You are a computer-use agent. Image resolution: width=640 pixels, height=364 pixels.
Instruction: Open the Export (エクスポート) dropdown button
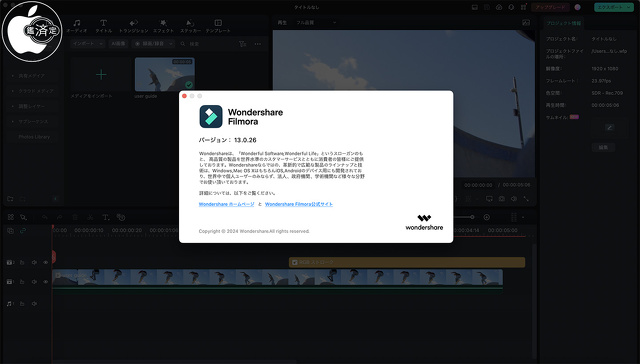click(x=613, y=7)
